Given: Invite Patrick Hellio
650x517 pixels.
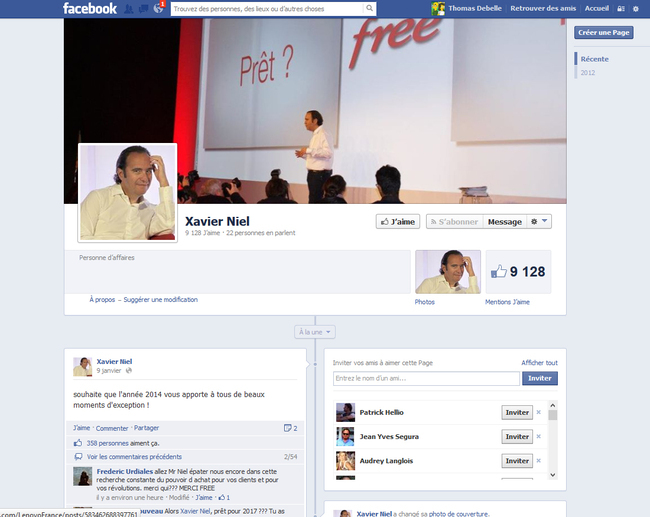Looking at the screenshot, I should point(517,413).
